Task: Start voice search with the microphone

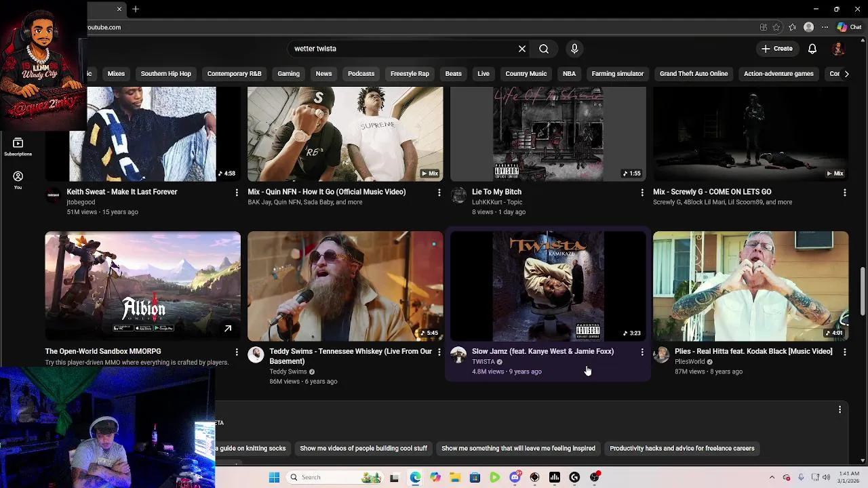Action: [x=574, y=49]
